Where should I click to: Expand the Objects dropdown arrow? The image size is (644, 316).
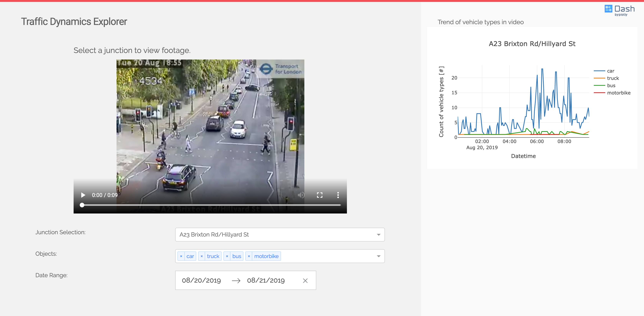pos(379,256)
